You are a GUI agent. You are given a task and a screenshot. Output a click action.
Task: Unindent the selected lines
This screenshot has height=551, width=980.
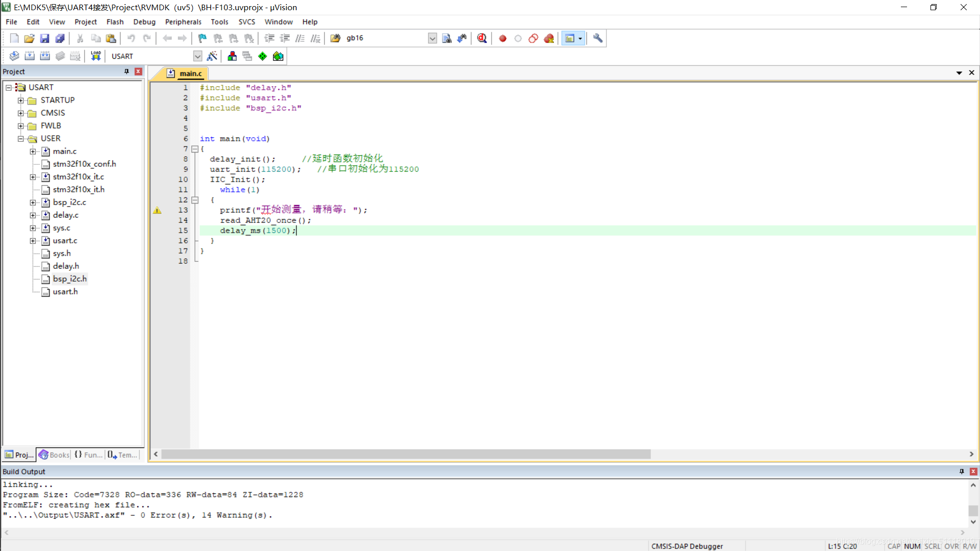click(285, 38)
